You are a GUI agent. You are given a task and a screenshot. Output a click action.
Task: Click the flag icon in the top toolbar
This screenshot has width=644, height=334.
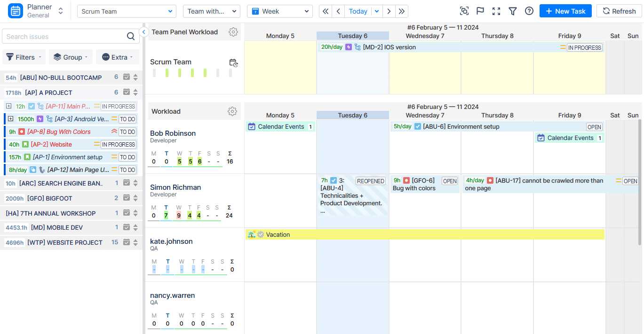tap(480, 10)
